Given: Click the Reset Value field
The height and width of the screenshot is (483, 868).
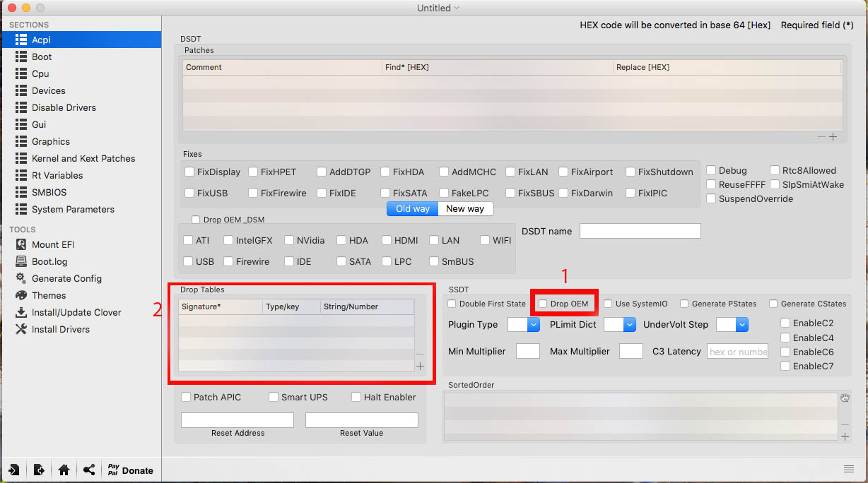Looking at the screenshot, I should click(362, 420).
